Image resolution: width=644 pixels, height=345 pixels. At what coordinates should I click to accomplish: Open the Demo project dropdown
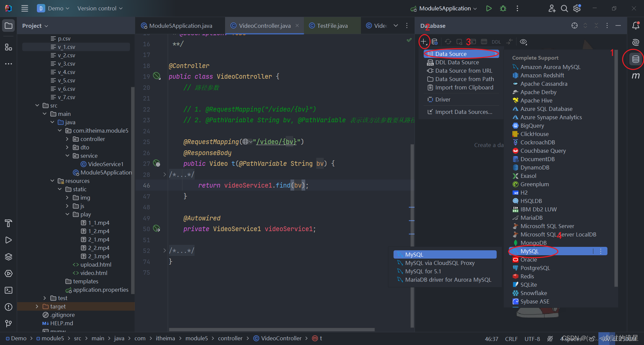[53, 8]
